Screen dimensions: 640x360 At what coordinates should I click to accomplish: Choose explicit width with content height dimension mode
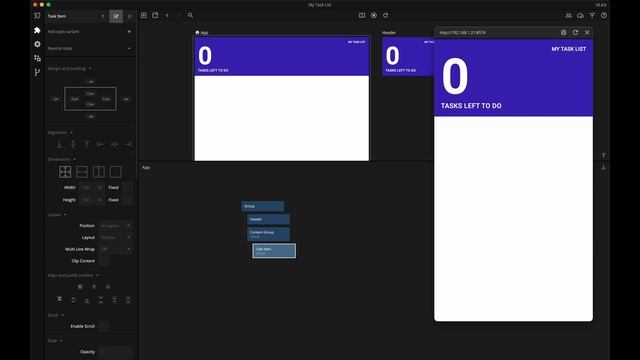pos(82,172)
